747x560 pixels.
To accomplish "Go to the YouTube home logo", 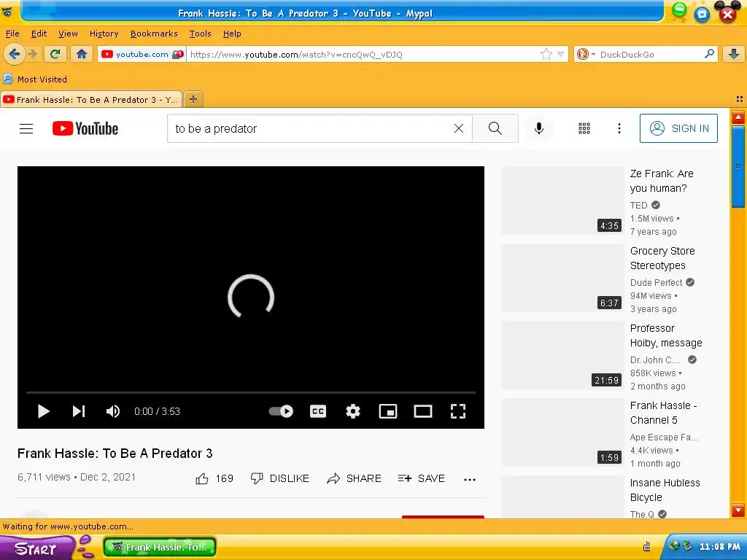I will [85, 128].
